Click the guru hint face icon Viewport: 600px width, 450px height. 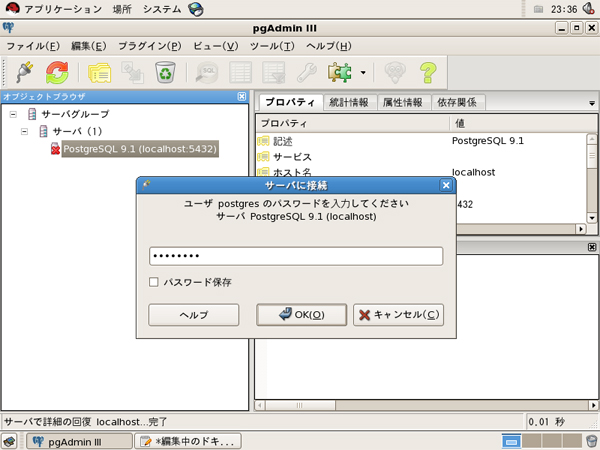pyautogui.click(x=395, y=72)
